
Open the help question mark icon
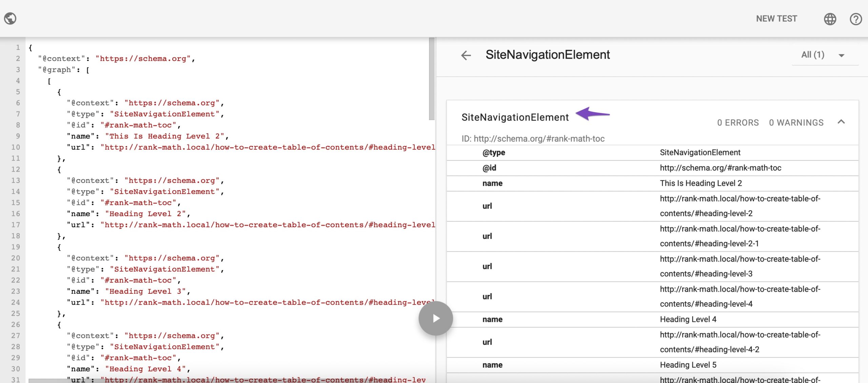pos(856,19)
